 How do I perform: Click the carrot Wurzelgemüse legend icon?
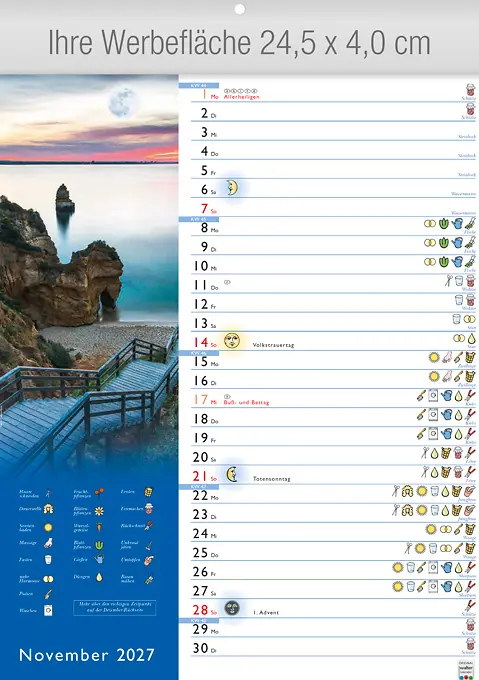coord(99,528)
